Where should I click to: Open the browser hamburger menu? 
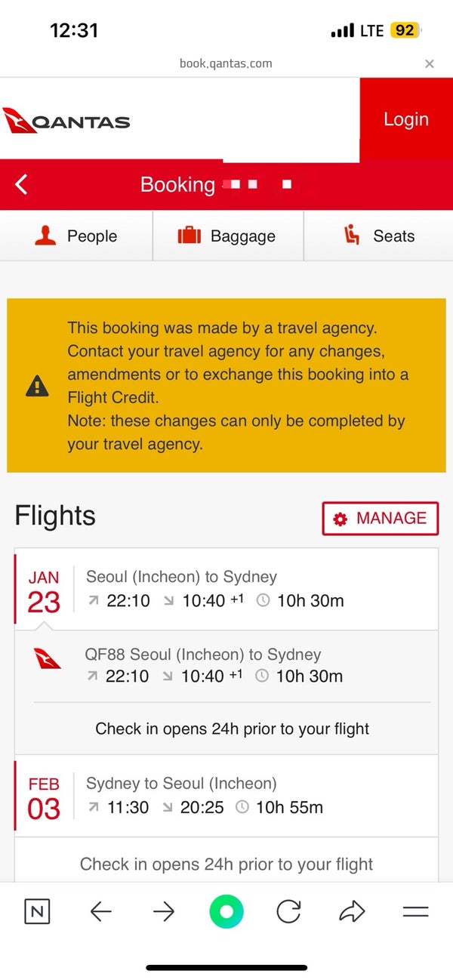415,912
